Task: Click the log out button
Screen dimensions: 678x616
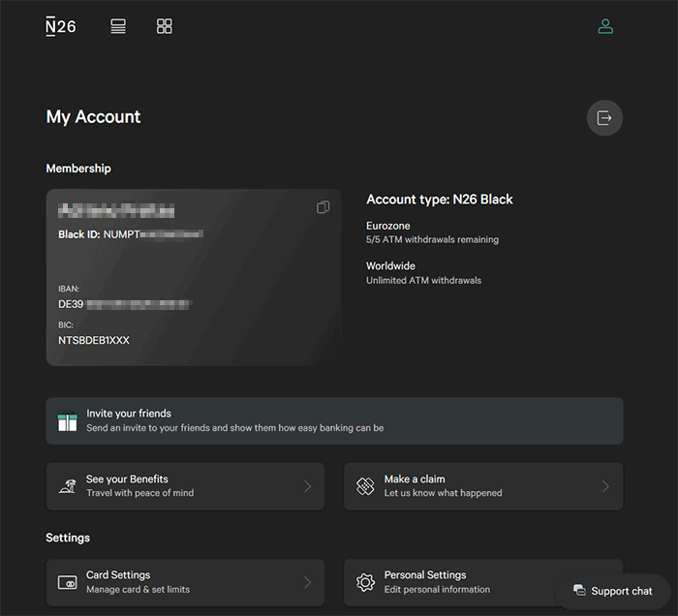Action: click(604, 118)
